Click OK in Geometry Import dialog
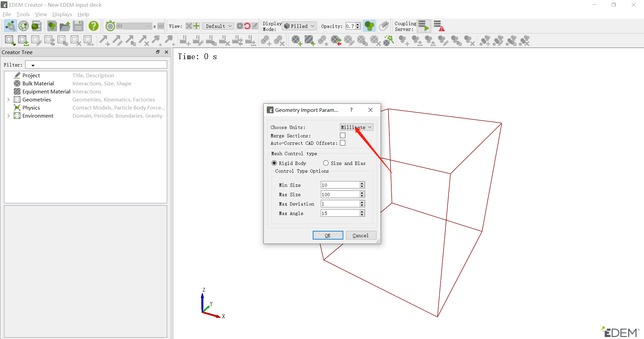Image resolution: width=644 pixels, height=339 pixels. point(328,235)
